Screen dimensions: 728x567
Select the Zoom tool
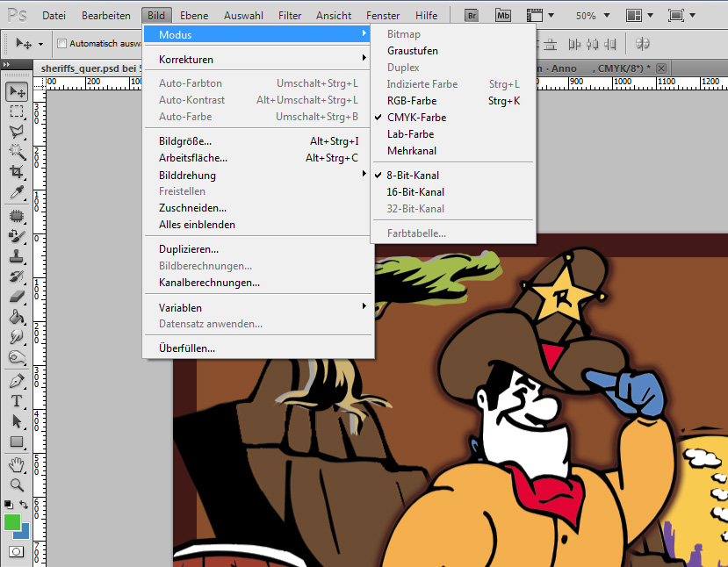click(17, 484)
